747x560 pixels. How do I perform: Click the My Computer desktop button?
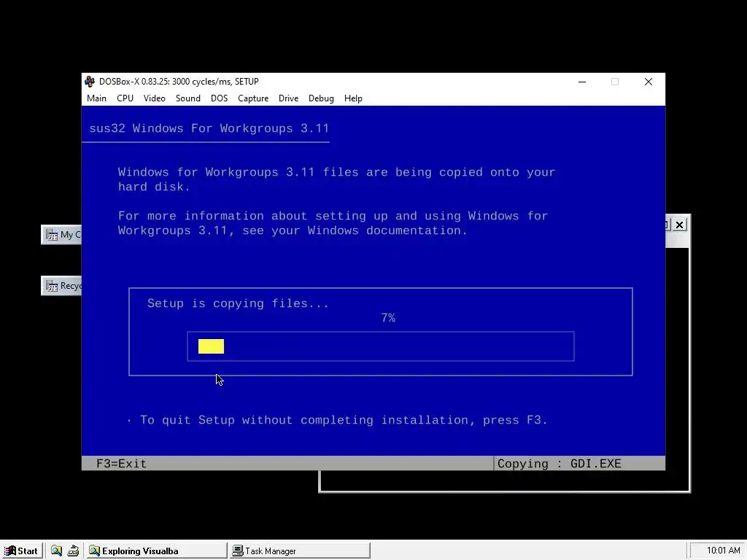pos(62,234)
